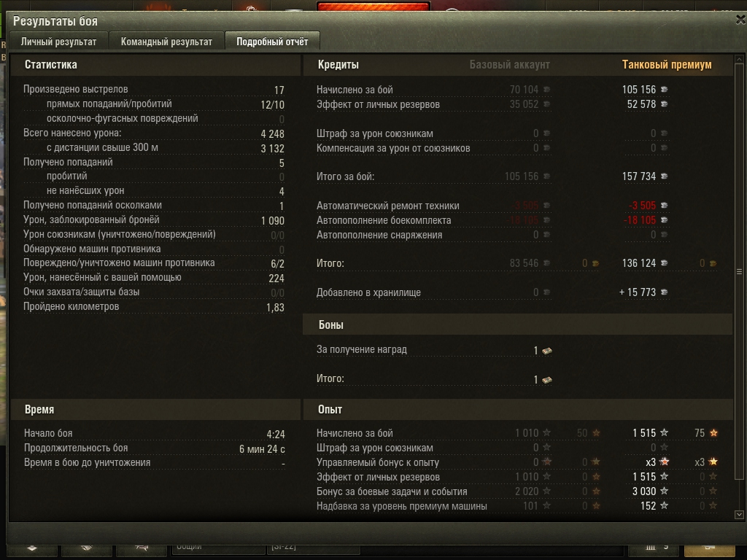This screenshot has height=560, width=747.
Task: Click the gold star icon beside 75
Action: click(x=713, y=433)
